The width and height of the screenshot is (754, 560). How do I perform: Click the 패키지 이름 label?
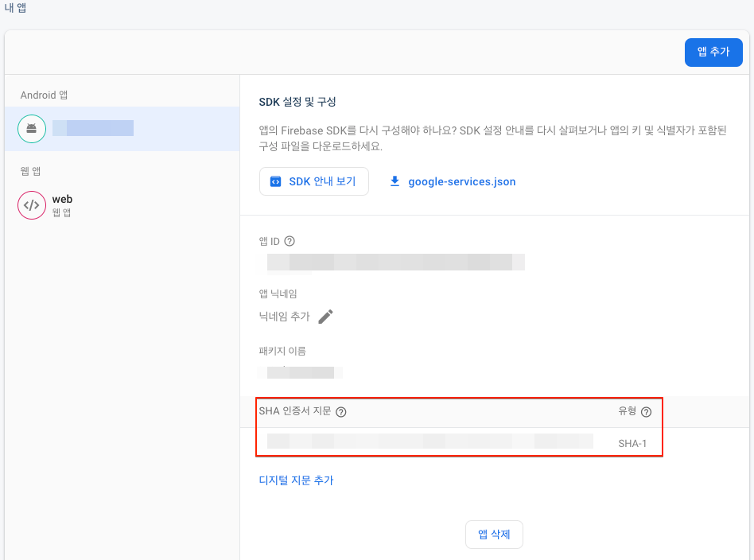(x=282, y=351)
